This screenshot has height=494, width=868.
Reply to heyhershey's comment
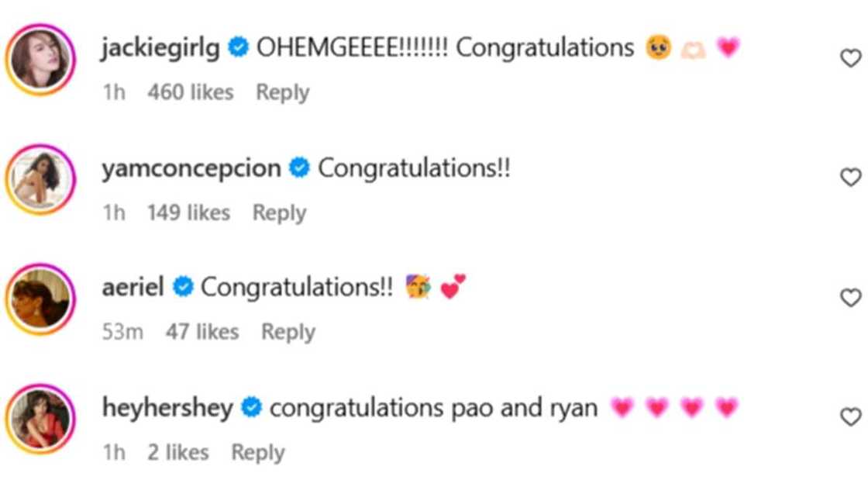[257, 452]
